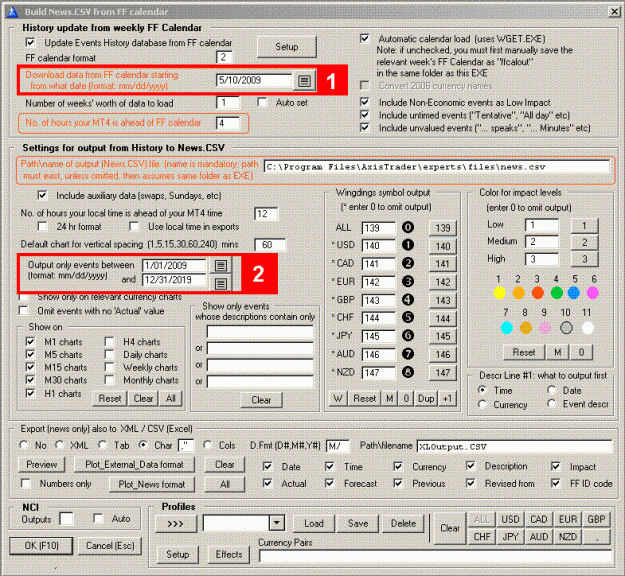Click Cancel (Esc) button

click(x=110, y=545)
